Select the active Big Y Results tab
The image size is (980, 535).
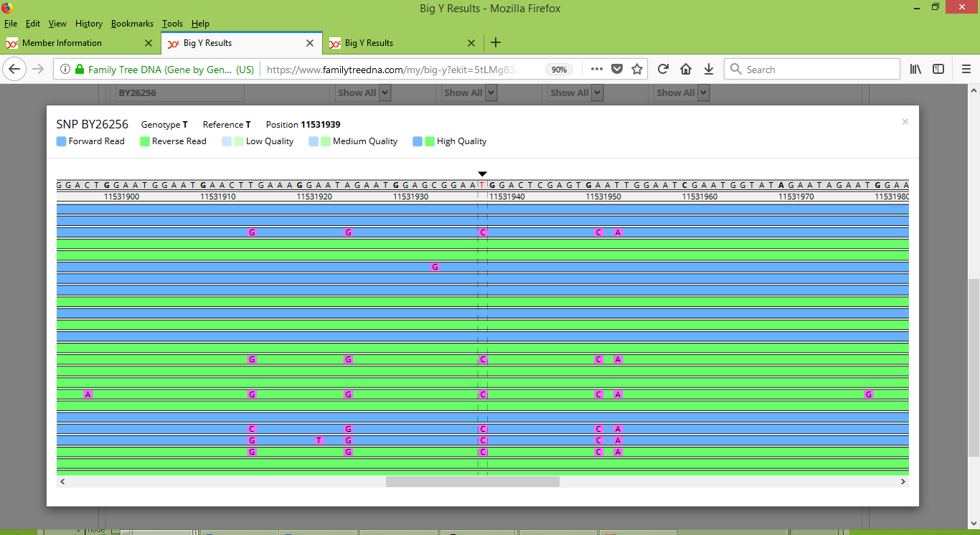pyautogui.click(x=241, y=43)
